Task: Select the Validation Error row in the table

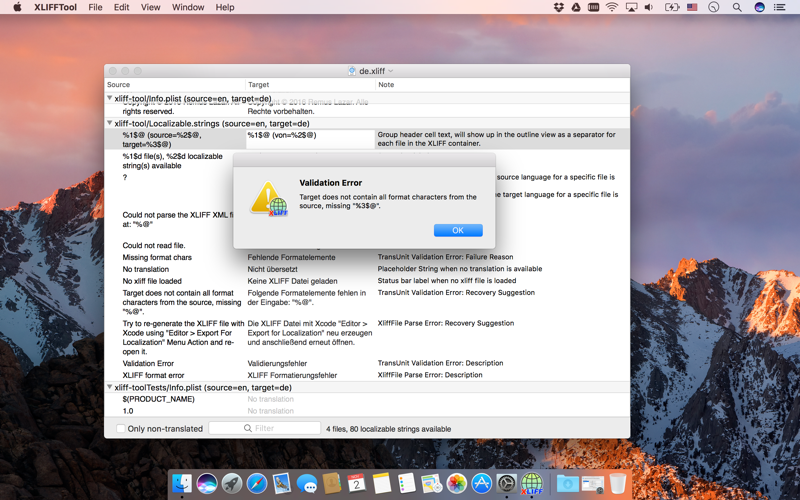Action: (367, 363)
